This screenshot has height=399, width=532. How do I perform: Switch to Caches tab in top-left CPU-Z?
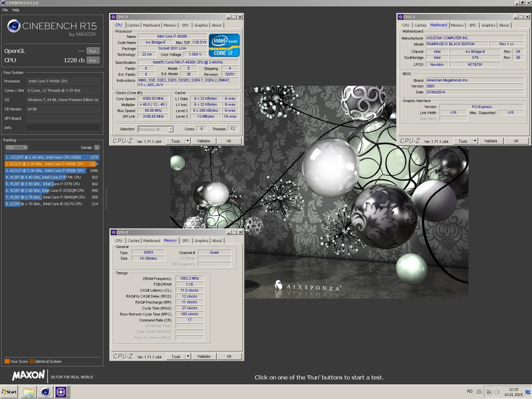tap(133, 25)
